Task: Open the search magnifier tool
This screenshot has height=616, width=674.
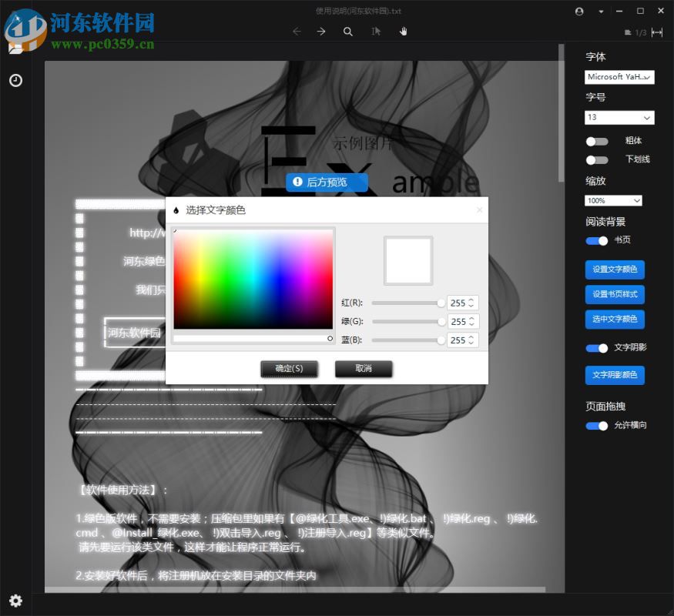Action: click(x=348, y=32)
